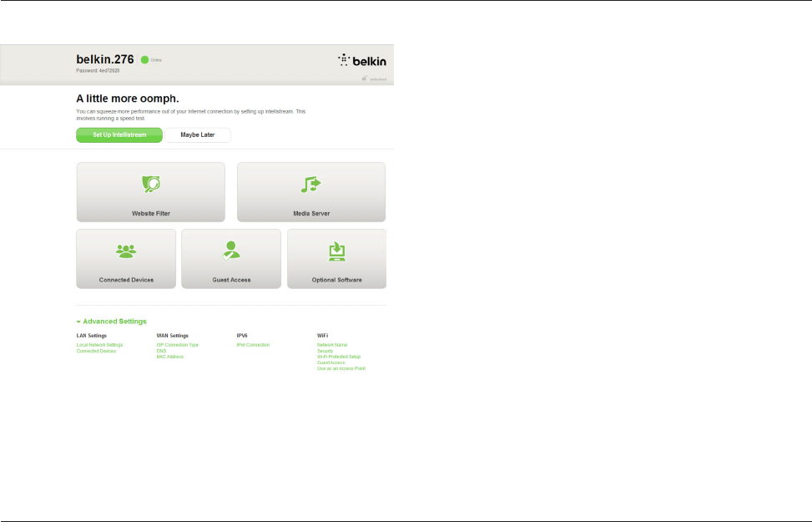Open Local Network Settings link
Image resolution: width=812 pixels, height=522 pixels.
click(99, 345)
